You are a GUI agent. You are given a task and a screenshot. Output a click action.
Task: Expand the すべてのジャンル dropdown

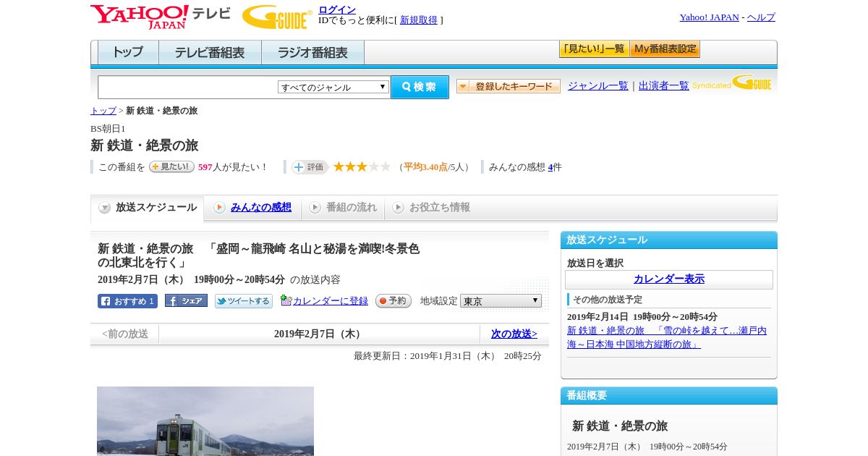[333, 87]
